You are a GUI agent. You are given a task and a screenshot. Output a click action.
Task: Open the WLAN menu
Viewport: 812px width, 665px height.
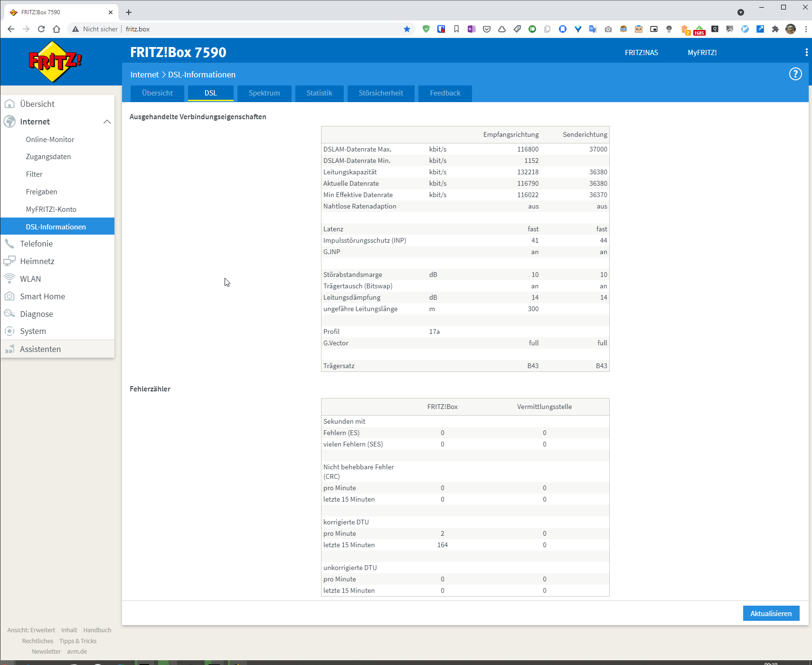click(30, 279)
